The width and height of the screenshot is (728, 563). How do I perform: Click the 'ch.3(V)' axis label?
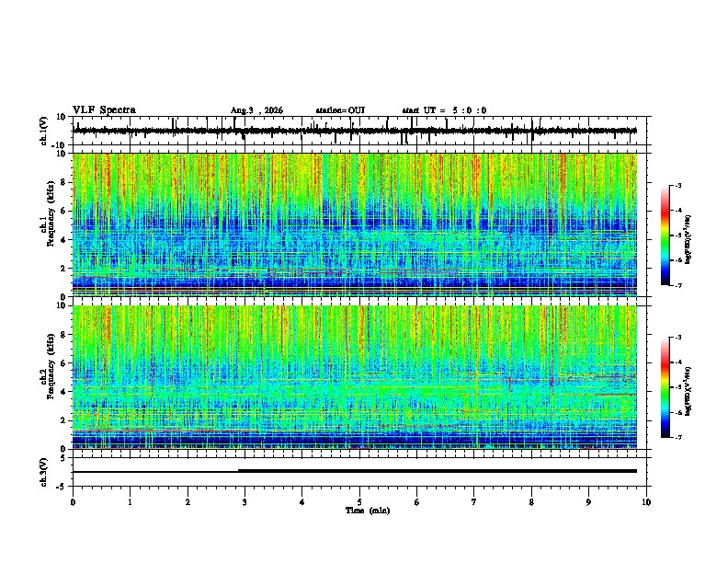pos(44,473)
